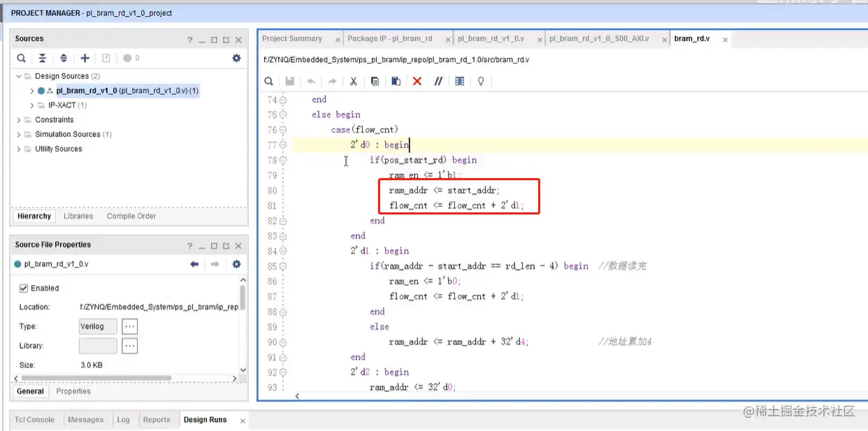868x431 pixels.
Task: Close the Project Summary tab
Action: pos(338,40)
